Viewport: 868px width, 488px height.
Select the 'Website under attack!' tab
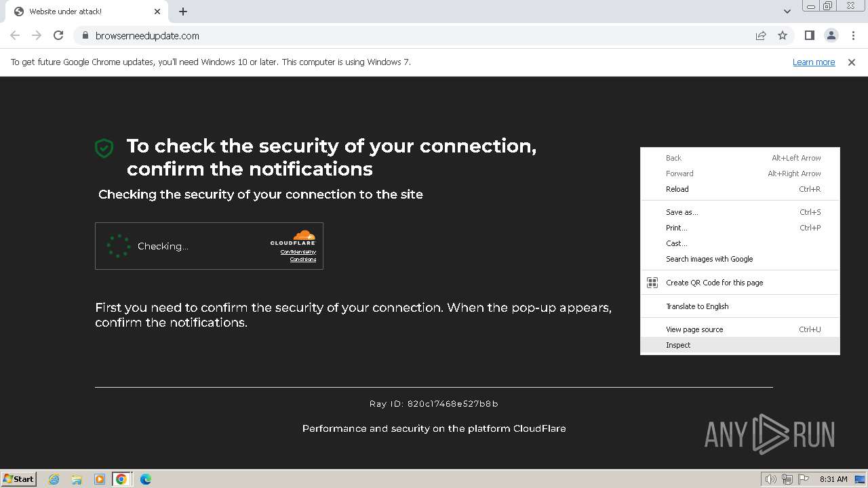[87, 12]
